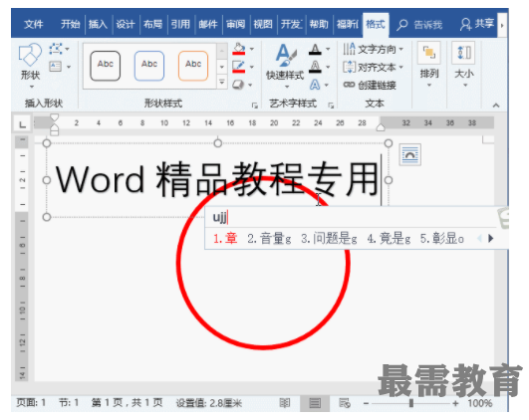This screenshot has height=420, width=529.
Task: Click the 100% zoom level
Action: 480,403
